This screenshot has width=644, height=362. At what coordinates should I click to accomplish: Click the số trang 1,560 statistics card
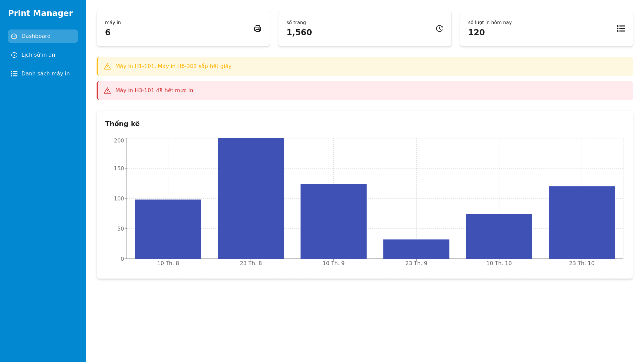365,28
